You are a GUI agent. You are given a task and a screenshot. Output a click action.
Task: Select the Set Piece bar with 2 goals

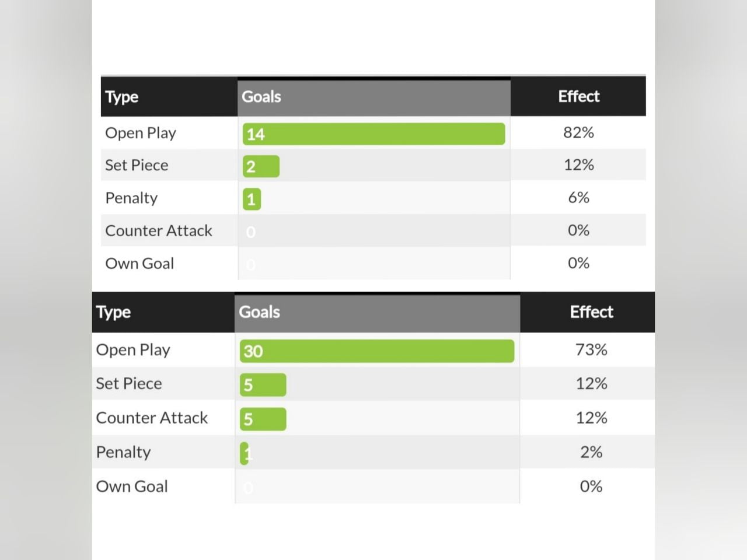coord(261,167)
